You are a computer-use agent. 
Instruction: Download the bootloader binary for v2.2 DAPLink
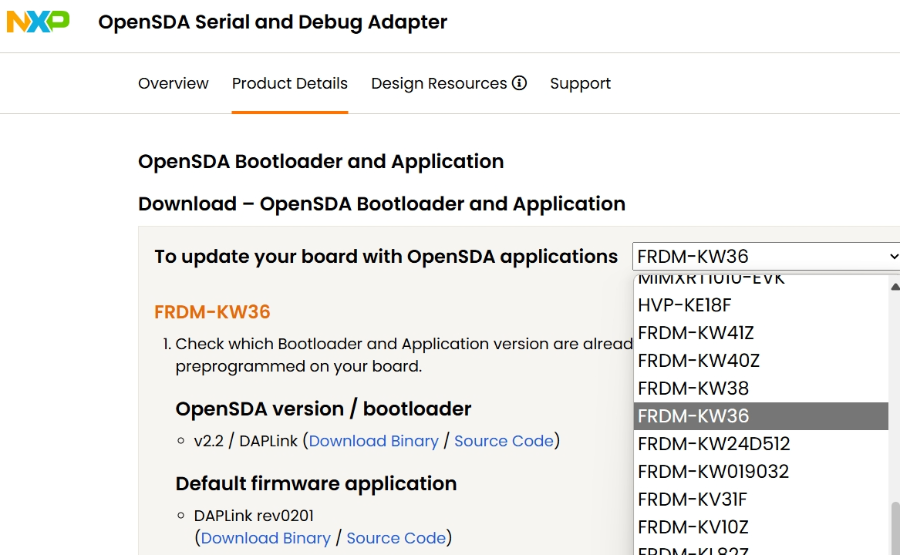374,441
